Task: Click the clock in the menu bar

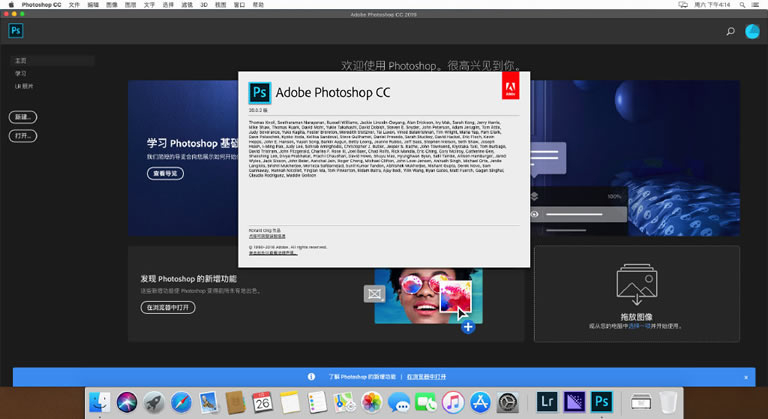Action: 712,4
